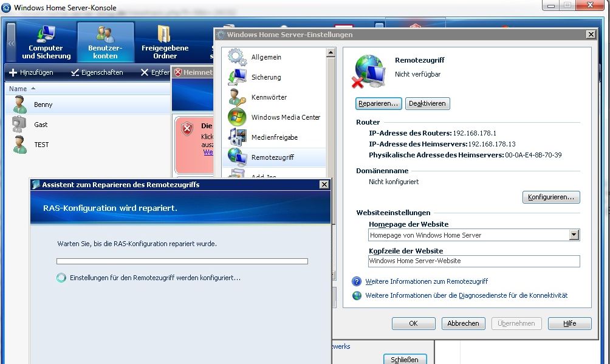Click the Reparieren... button
The height and width of the screenshot is (364, 610).
[379, 103]
